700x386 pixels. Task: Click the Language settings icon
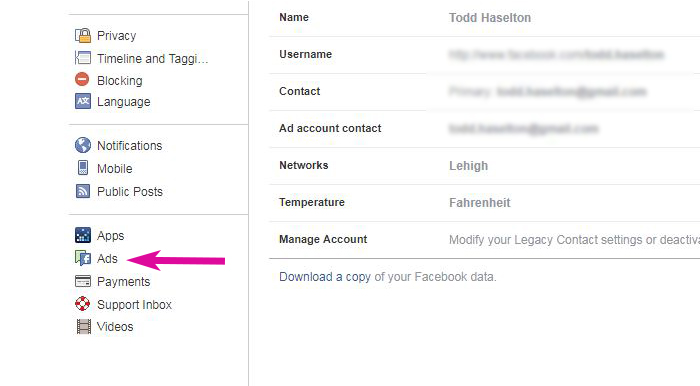click(83, 101)
